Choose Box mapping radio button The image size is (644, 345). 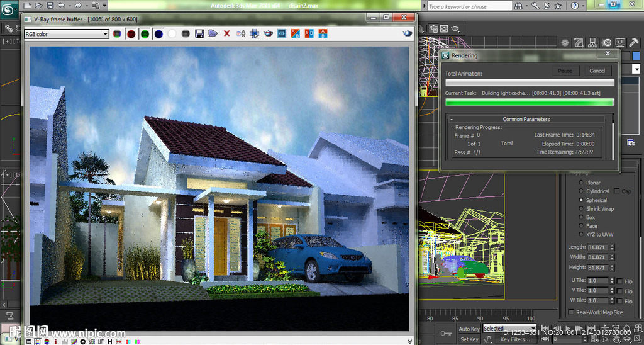click(580, 218)
